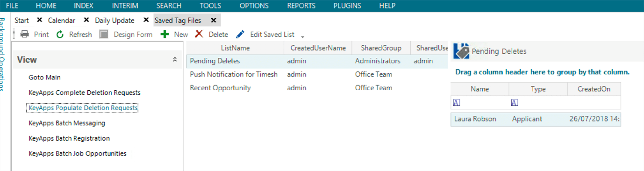Close the Saved Tag Files tab
Screen dimensions: 644x171
click(214, 20)
